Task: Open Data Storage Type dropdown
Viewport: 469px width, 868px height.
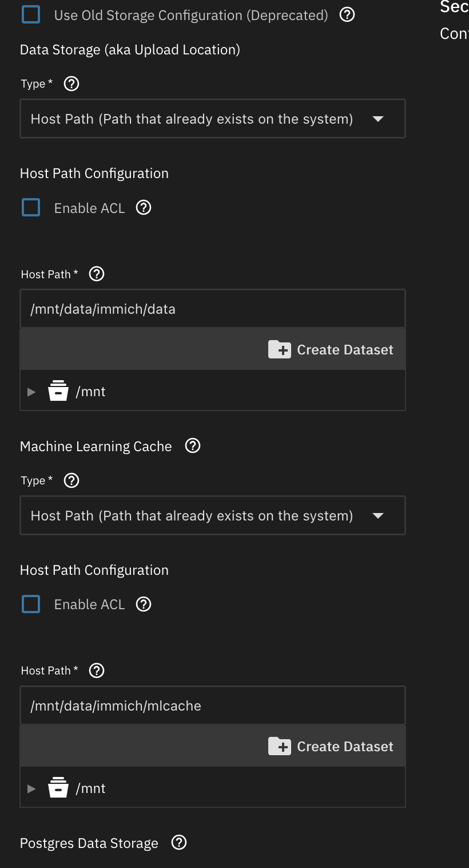Action: pyautogui.click(x=212, y=119)
